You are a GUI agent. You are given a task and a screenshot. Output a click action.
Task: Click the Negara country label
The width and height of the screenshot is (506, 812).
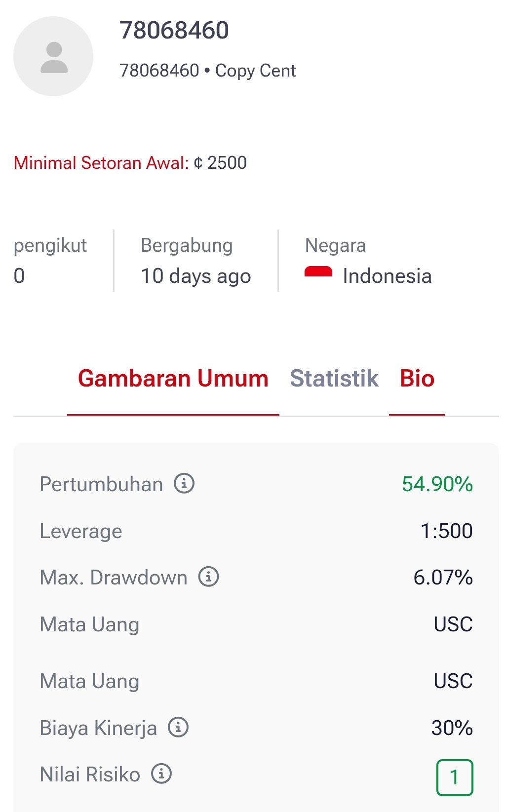pos(335,245)
